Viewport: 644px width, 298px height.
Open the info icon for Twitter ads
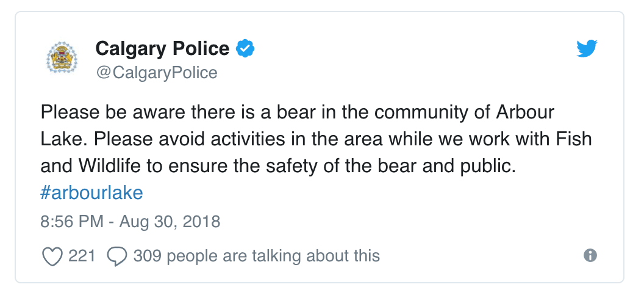[590, 256]
